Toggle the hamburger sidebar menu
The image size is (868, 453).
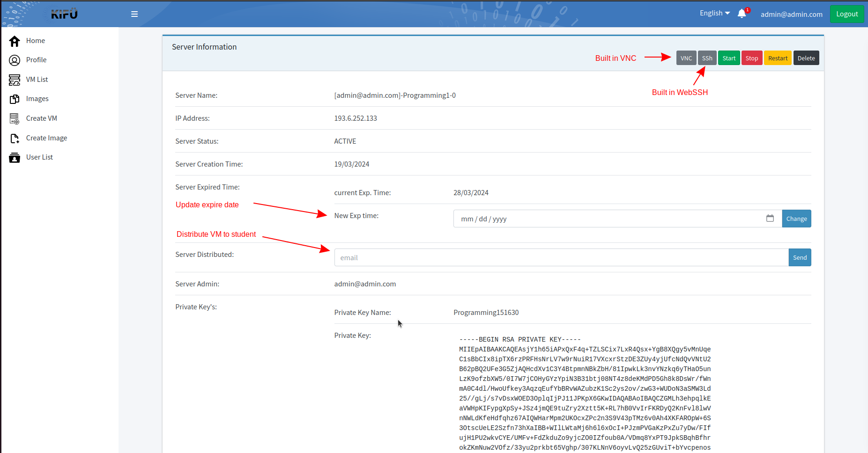pyautogui.click(x=134, y=14)
